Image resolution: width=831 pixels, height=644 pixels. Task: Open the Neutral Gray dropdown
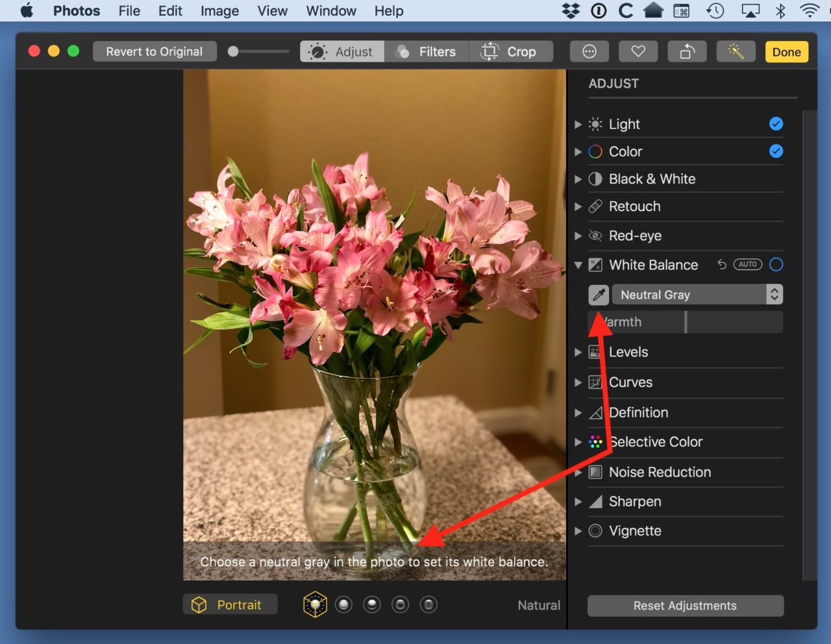tap(698, 295)
